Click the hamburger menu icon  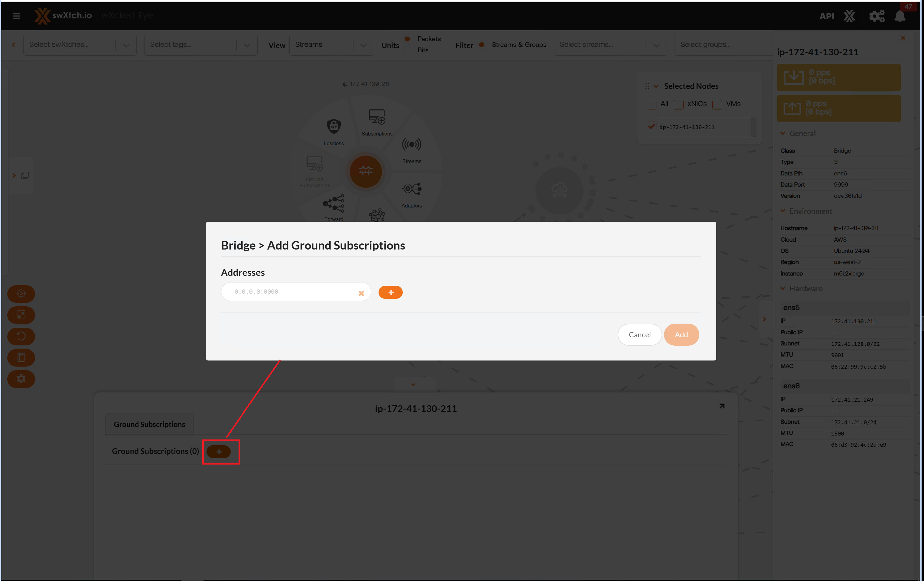click(x=17, y=16)
